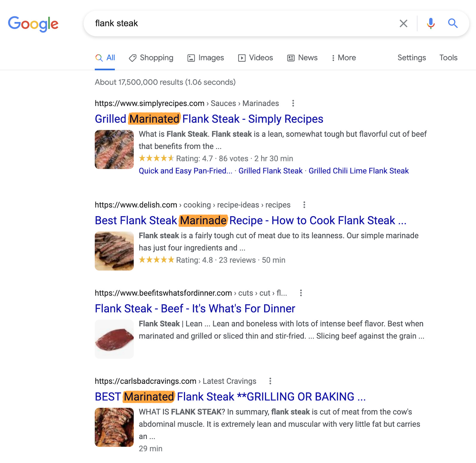The width and height of the screenshot is (476, 463).
Task: Click into the flank steak search field
Action: tap(238, 23)
